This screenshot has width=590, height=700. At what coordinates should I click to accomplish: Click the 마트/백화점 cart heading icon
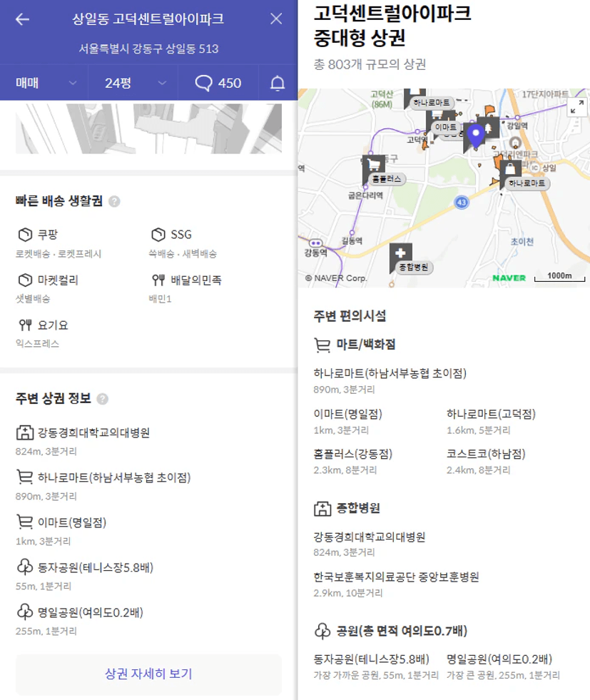click(x=322, y=345)
